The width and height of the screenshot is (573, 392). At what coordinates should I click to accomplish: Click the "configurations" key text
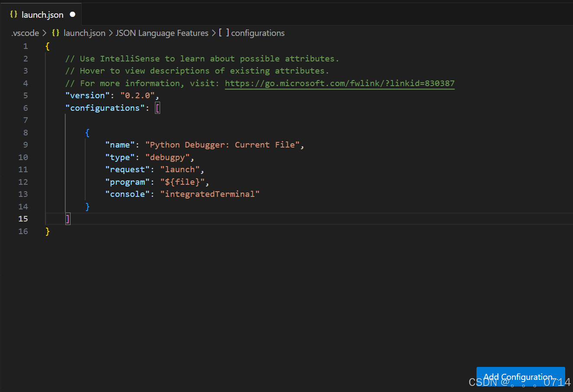pos(105,108)
